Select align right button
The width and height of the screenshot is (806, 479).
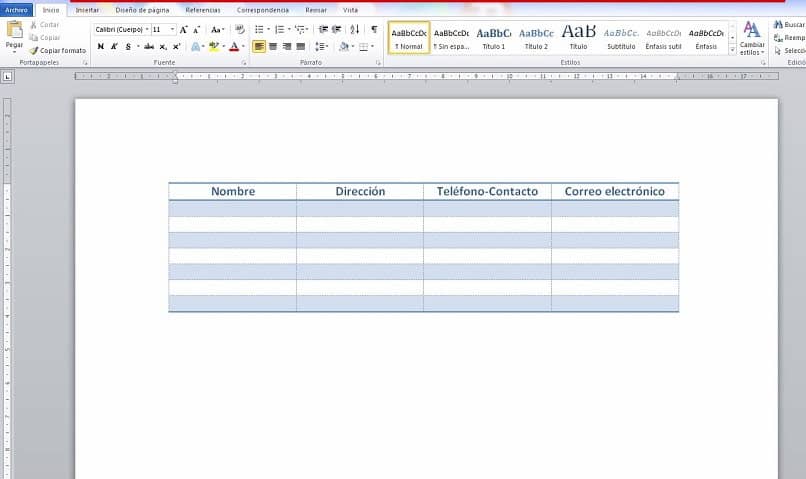(x=287, y=46)
